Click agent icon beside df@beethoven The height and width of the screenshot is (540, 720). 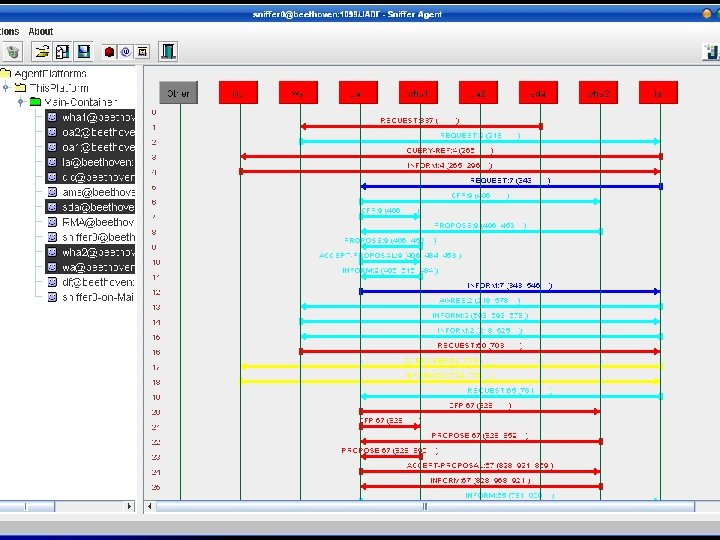(52, 282)
